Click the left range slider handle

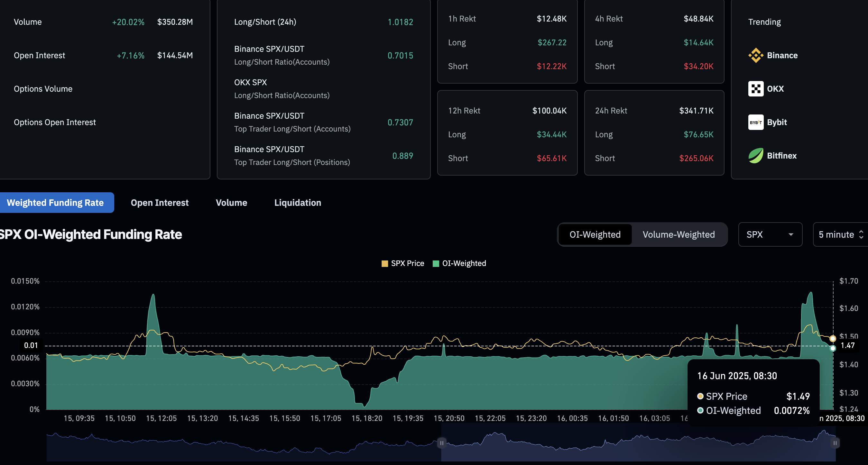(441, 443)
